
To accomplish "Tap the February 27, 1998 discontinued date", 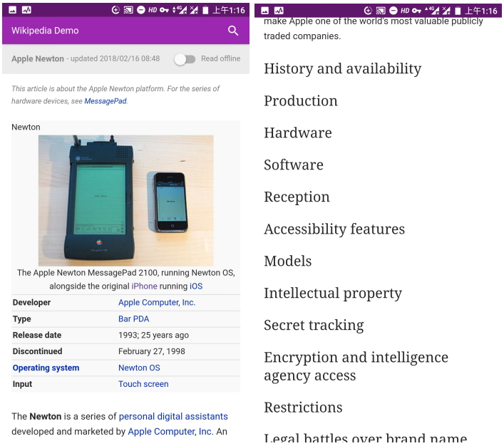I will (x=152, y=351).
